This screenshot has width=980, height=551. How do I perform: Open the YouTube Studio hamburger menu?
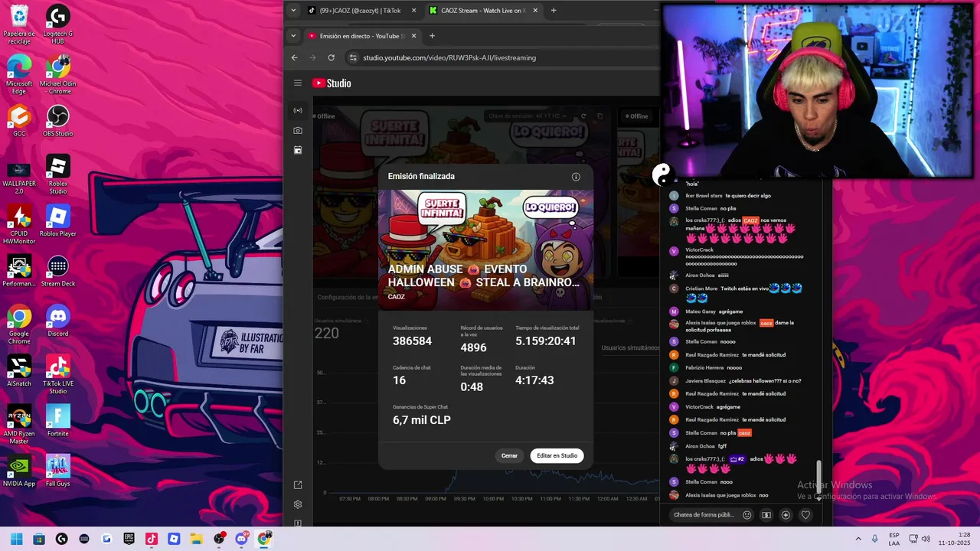point(298,83)
